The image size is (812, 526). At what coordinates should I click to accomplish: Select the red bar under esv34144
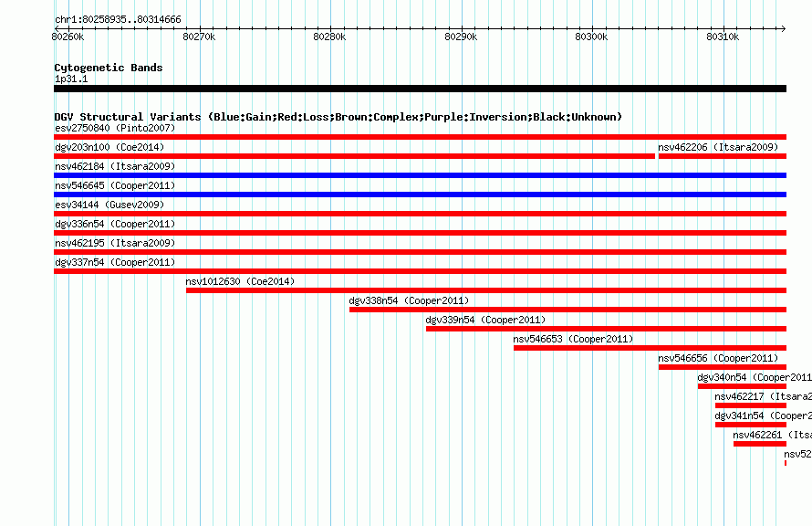(x=420, y=214)
